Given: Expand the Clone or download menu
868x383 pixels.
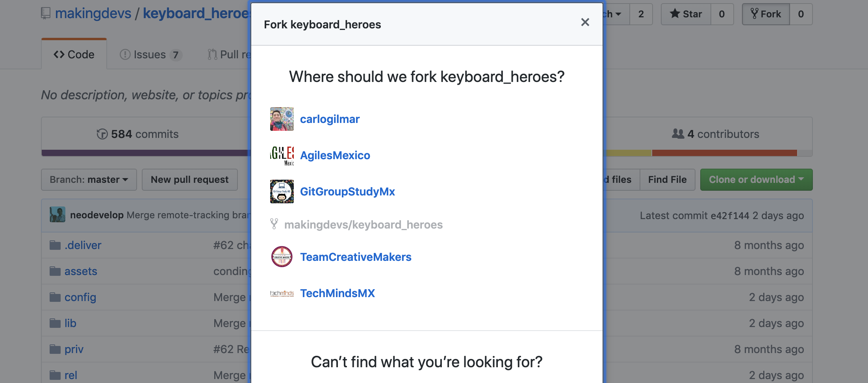Looking at the screenshot, I should [x=756, y=180].
